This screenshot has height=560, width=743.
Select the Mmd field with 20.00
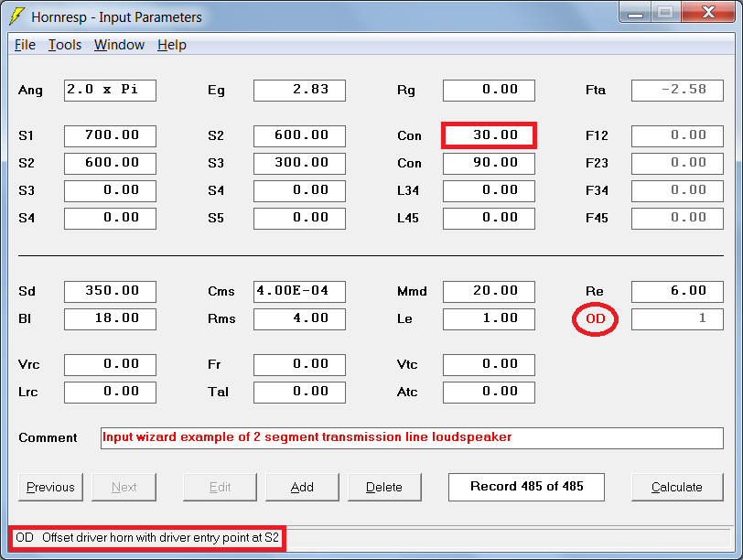489,292
